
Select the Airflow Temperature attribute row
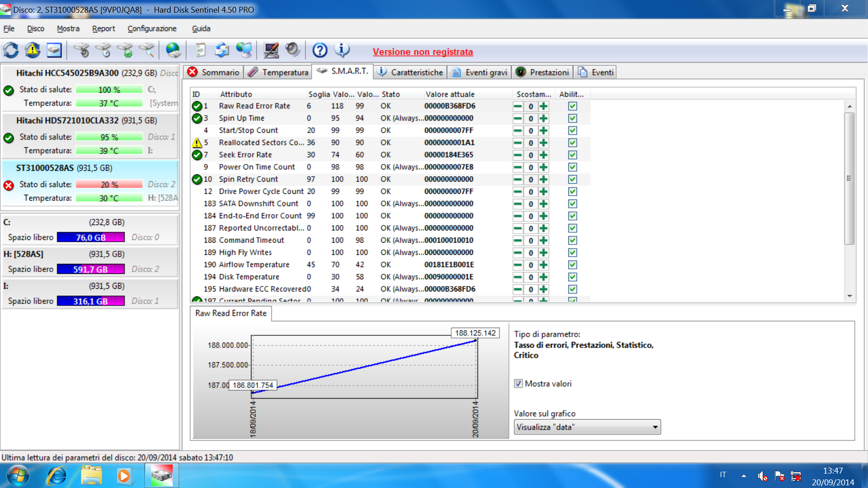(x=390, y=265)
